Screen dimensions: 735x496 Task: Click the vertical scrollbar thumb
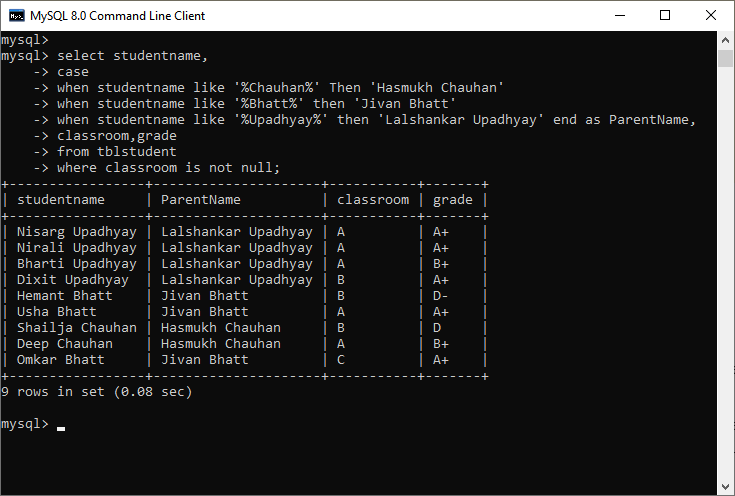coord(726,57)
